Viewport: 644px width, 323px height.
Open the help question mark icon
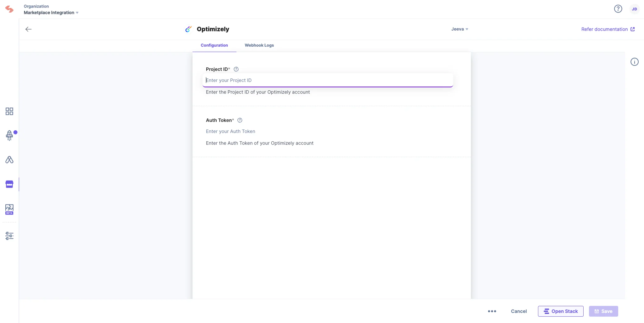point(618,9)
